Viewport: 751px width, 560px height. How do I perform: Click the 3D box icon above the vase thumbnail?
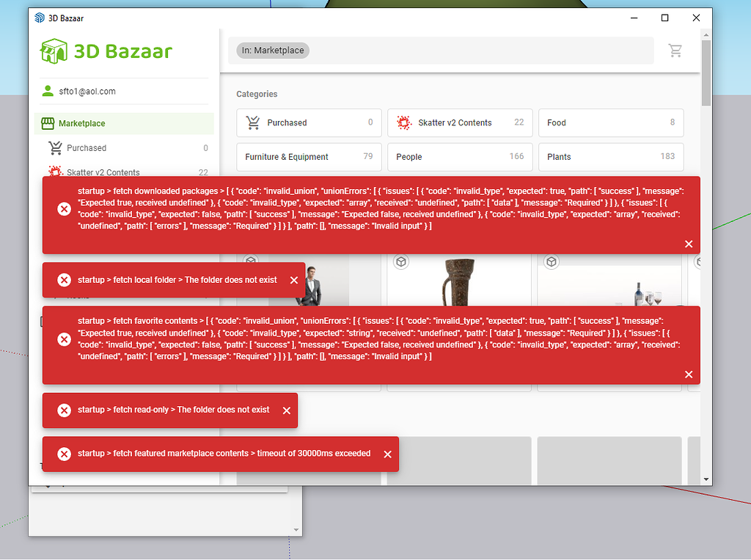(400, 262)
